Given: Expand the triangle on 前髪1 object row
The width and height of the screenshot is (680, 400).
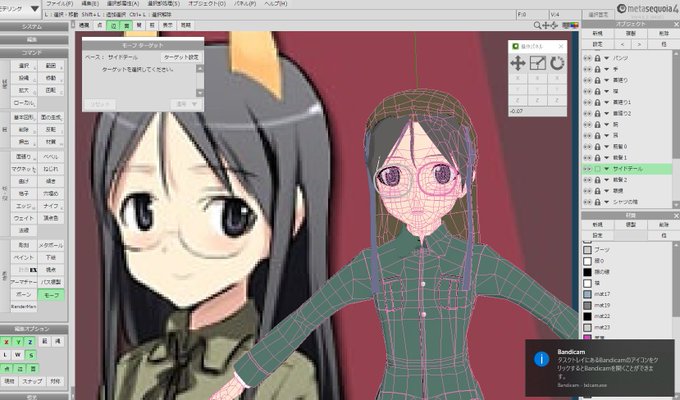Looking at the screenshot, I should click(x=607, y=157).
